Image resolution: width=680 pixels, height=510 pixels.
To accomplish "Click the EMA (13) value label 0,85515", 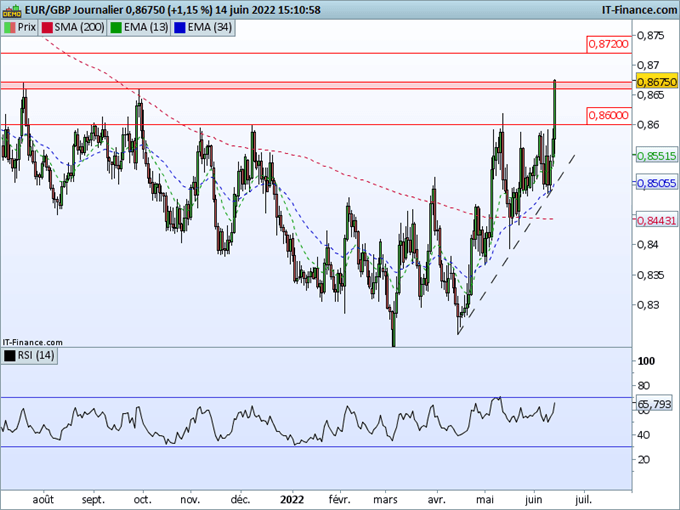I will point(657,156).
